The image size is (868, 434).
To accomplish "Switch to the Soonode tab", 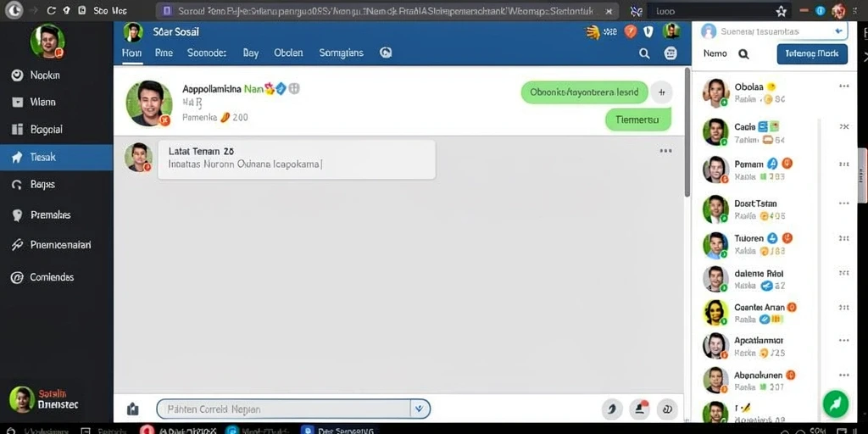I will click(207, 53).
